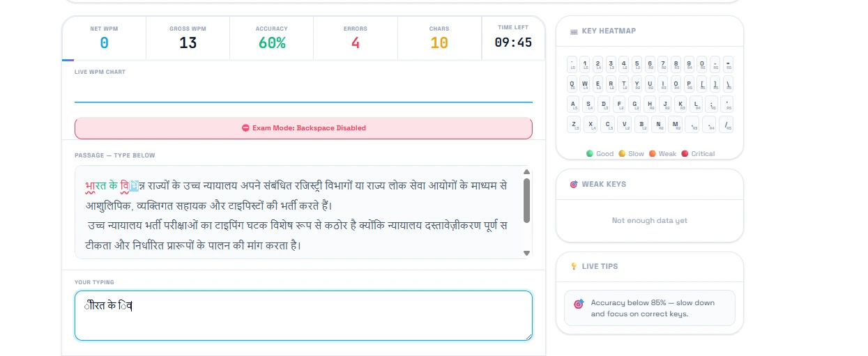Click the Gross WPM value 13
The height and width of the screenshot is (356, 868).
188,43
